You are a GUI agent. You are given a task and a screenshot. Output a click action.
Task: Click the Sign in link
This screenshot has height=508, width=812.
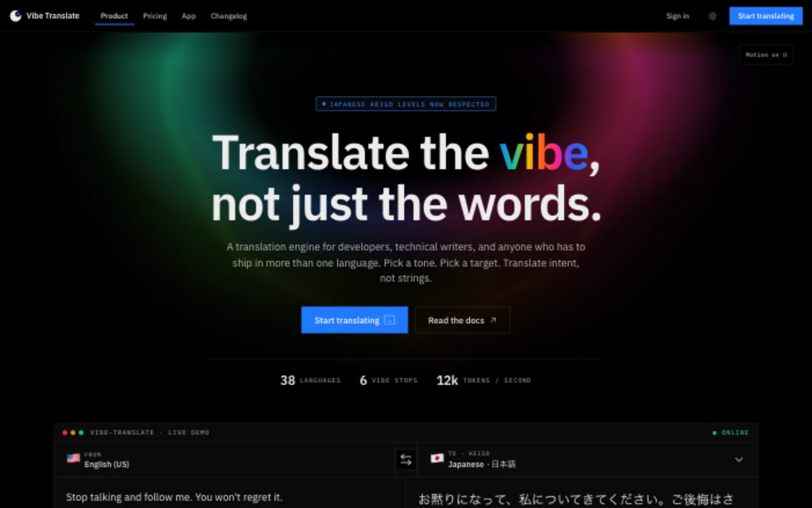click(678, 16)
